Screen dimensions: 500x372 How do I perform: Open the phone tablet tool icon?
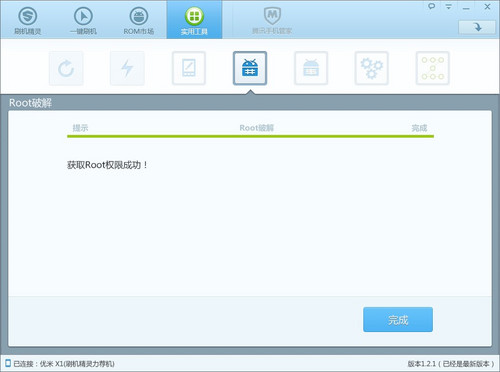189,68
